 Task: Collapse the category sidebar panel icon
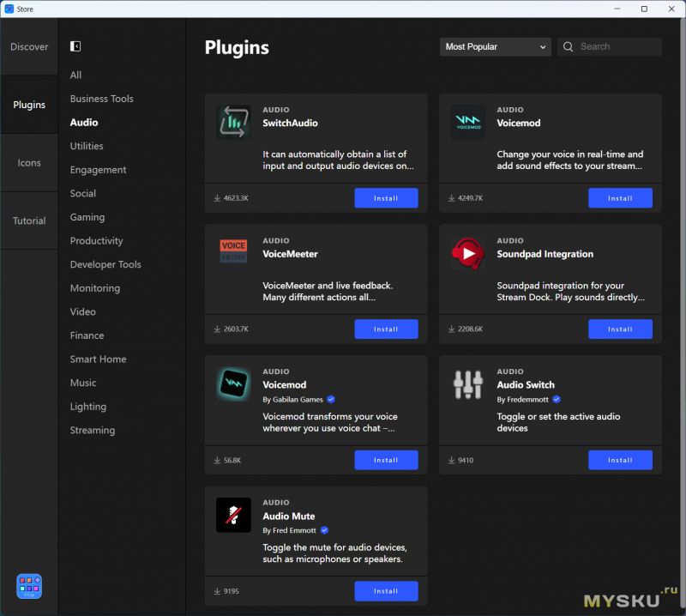[75, 46]
